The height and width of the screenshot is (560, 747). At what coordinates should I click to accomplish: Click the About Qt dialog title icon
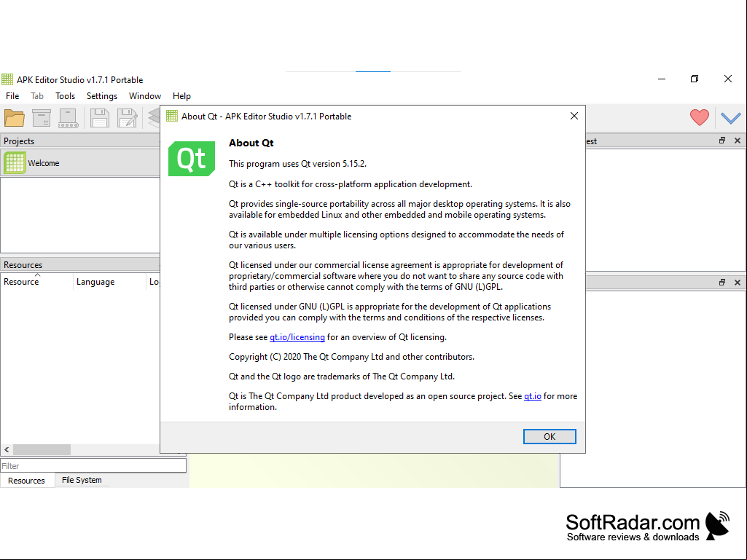[172, 116]
